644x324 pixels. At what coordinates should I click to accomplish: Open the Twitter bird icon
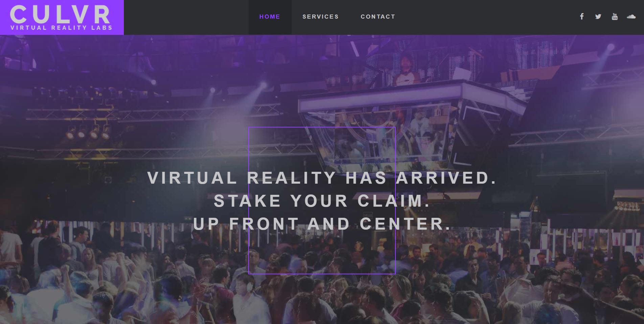pos(598,17)
